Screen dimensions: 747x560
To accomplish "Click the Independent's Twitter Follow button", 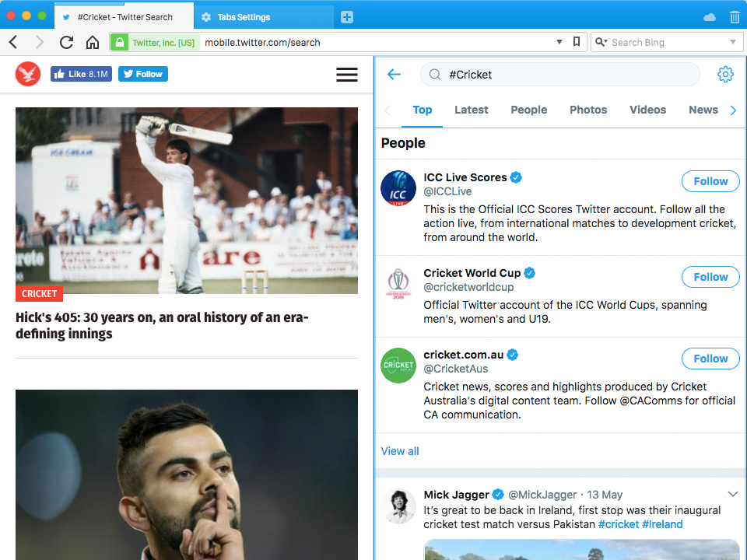I will 143,74.
